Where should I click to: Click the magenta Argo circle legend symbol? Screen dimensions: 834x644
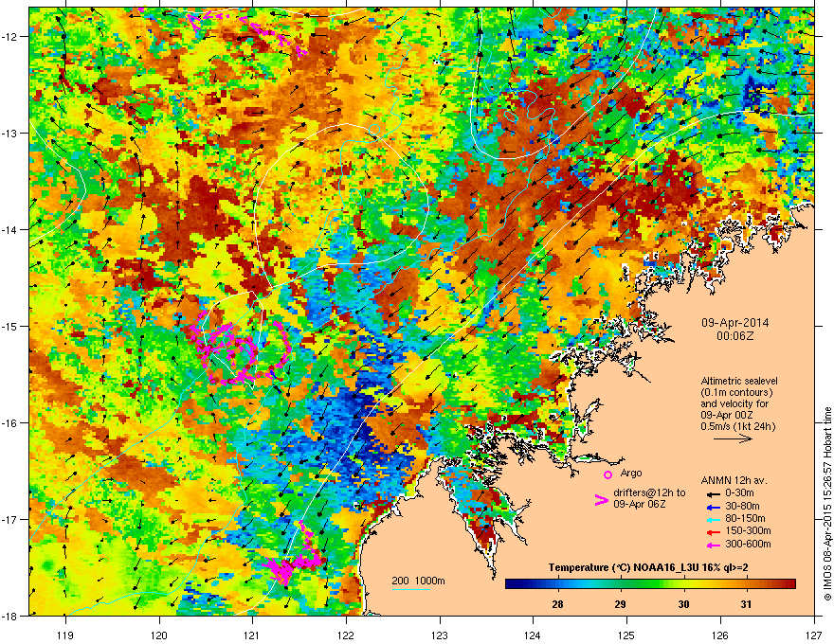[x=607, y=474]
